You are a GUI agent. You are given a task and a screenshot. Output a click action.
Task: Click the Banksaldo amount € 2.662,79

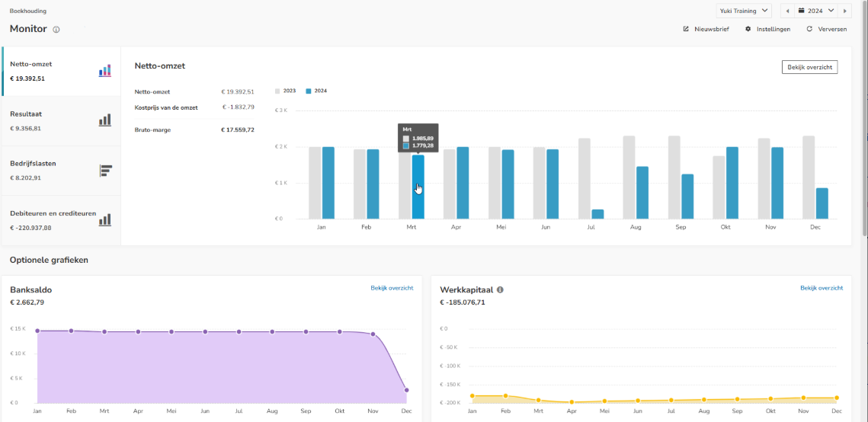coord(27,302)
